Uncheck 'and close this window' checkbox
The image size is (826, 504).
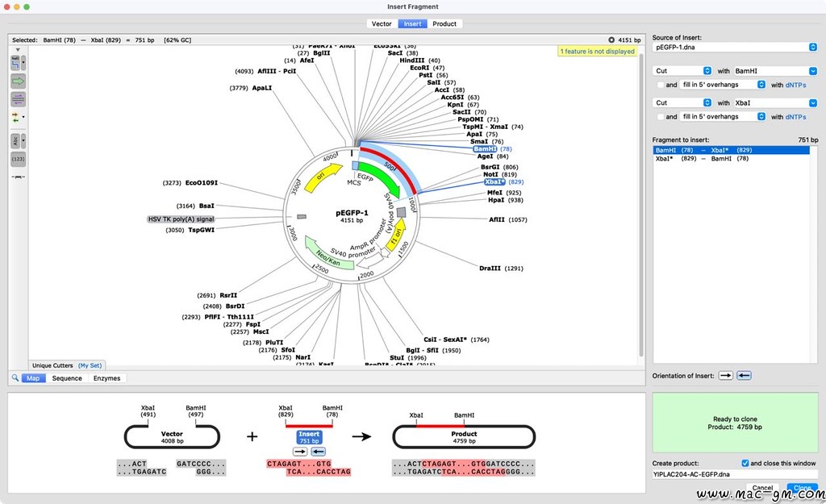click(x=745, y=463)
